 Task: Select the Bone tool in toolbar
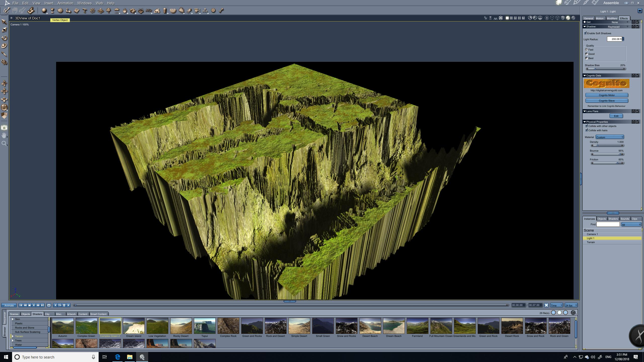point(221,11)
